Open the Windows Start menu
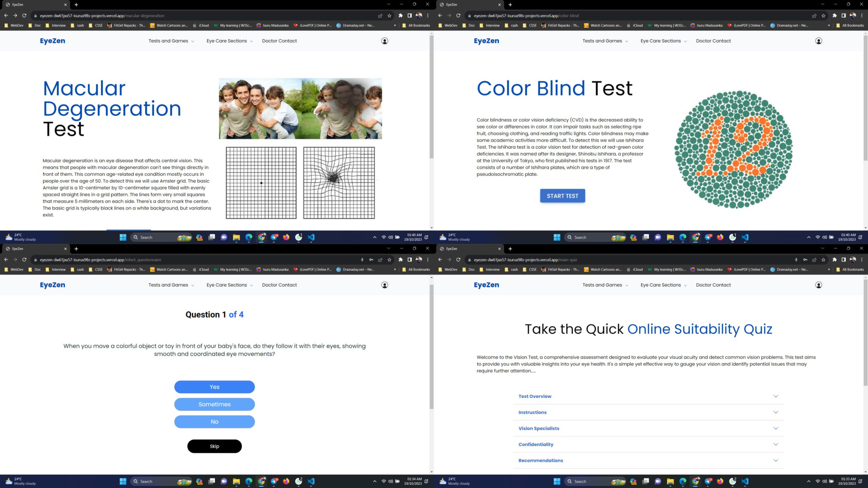The height and width of the screenshot is (488, 868). coord(123,237)
